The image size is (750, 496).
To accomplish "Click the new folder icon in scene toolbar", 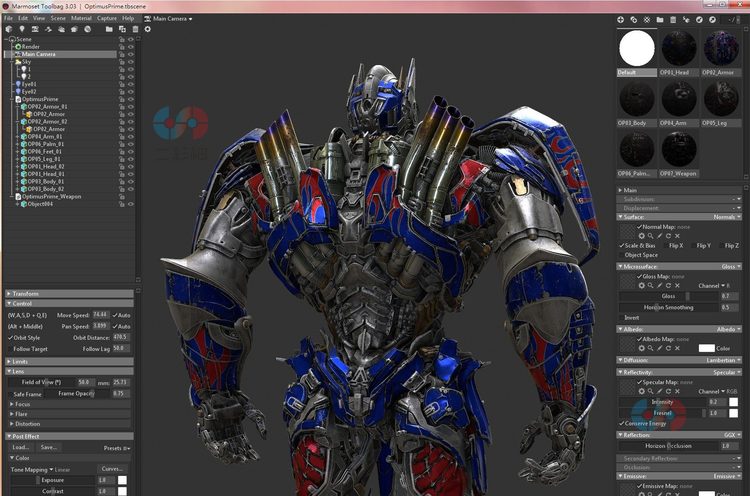I will click(109, 29).
